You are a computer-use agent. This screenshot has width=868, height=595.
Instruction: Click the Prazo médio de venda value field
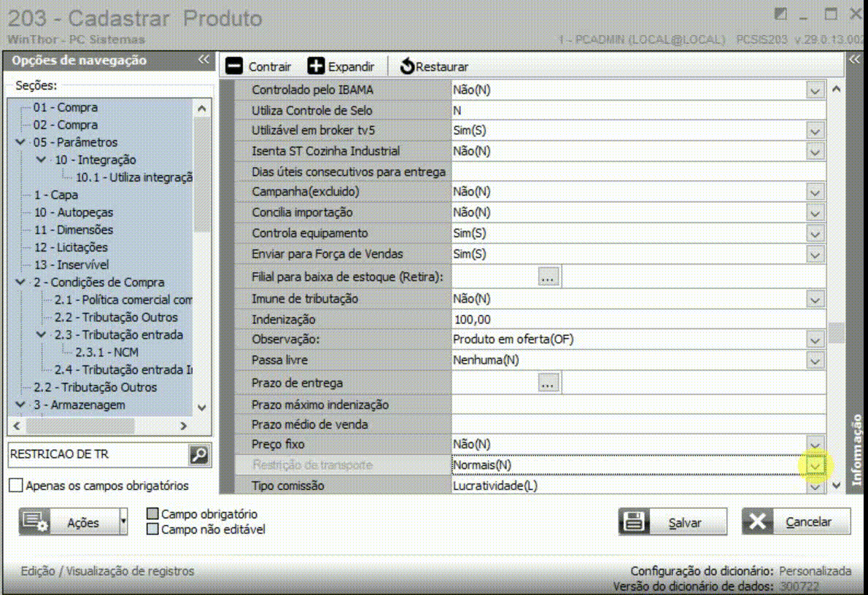point(639,424)
